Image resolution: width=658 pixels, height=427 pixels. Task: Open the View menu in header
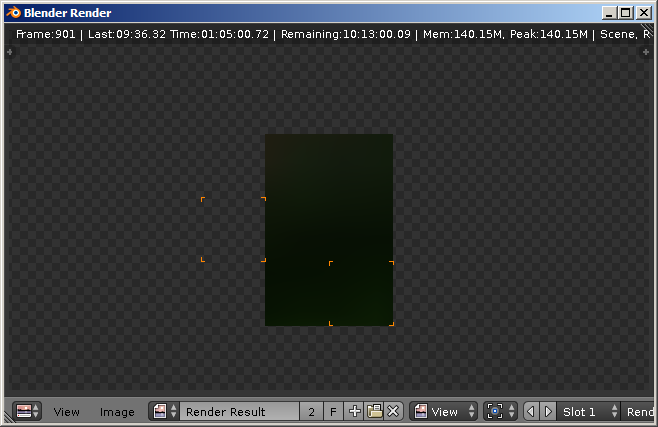pos(66,412)
